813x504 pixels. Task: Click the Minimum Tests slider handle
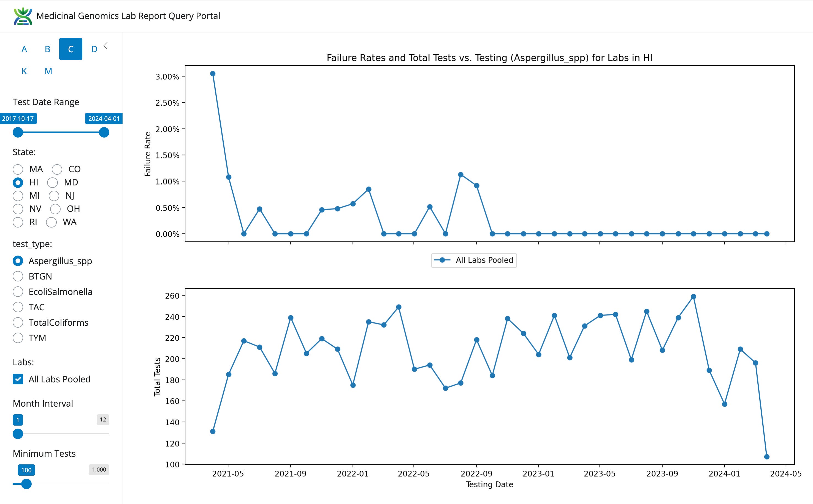click(26, 484)
